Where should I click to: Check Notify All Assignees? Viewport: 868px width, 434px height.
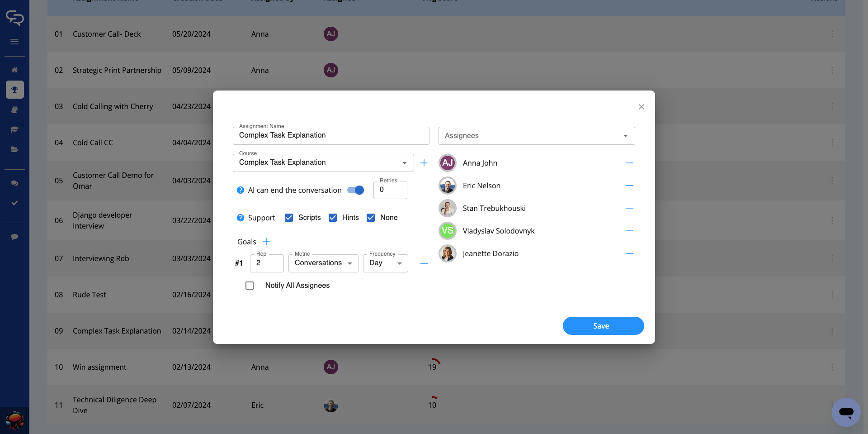pyautogui.click(x=250, y=286)
